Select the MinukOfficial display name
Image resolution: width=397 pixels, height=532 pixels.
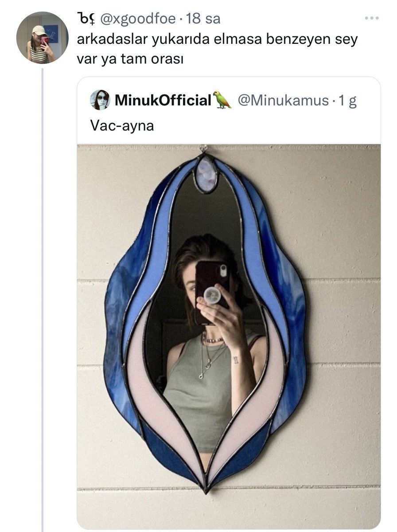163,101
